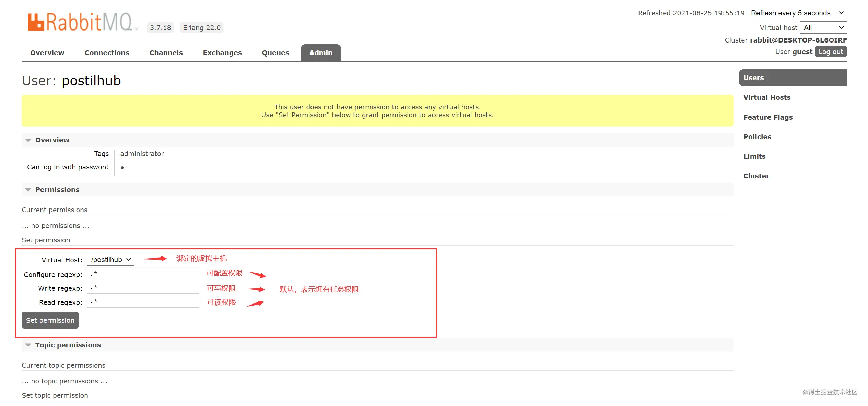Select the Admin tab
868x406 pixels.
321,53
